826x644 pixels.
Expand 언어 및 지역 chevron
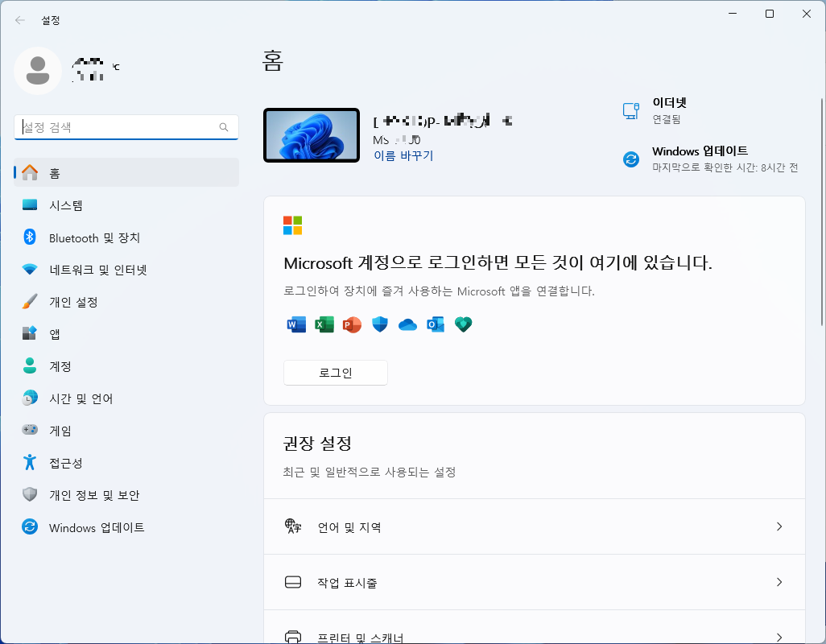[x=779, y=526]
